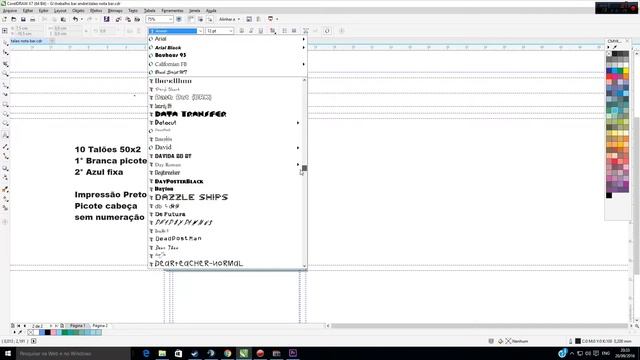Pick no-fill swatch in document palette
The width and height of the screenshot is (640, 360).
pyautogui.click(x=31, y=333)
